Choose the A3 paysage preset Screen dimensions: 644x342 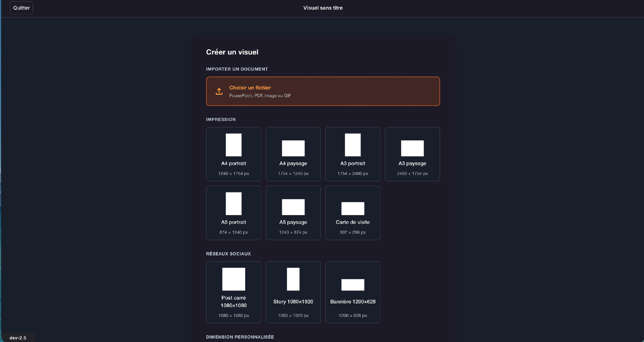coord(412,154)
